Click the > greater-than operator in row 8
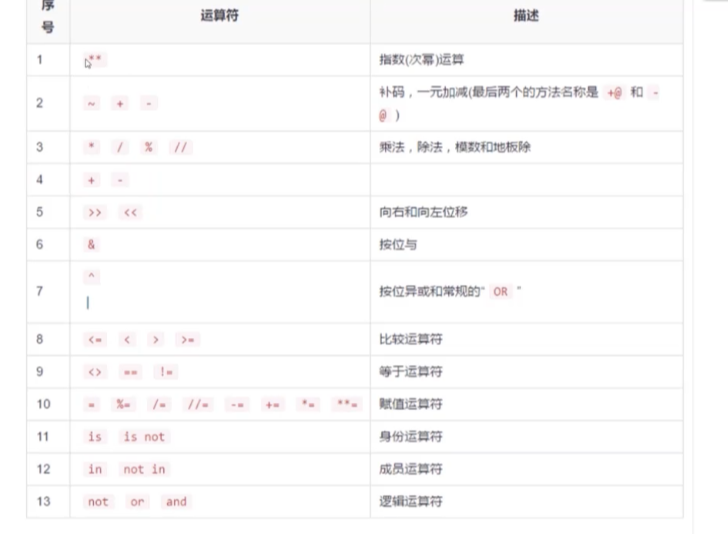 point(156,340)
